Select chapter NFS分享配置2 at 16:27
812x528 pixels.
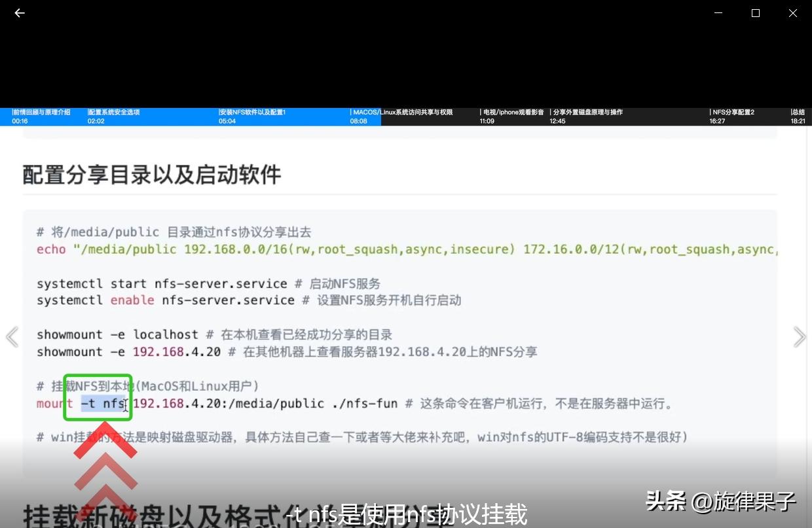[x=733, y=116]
